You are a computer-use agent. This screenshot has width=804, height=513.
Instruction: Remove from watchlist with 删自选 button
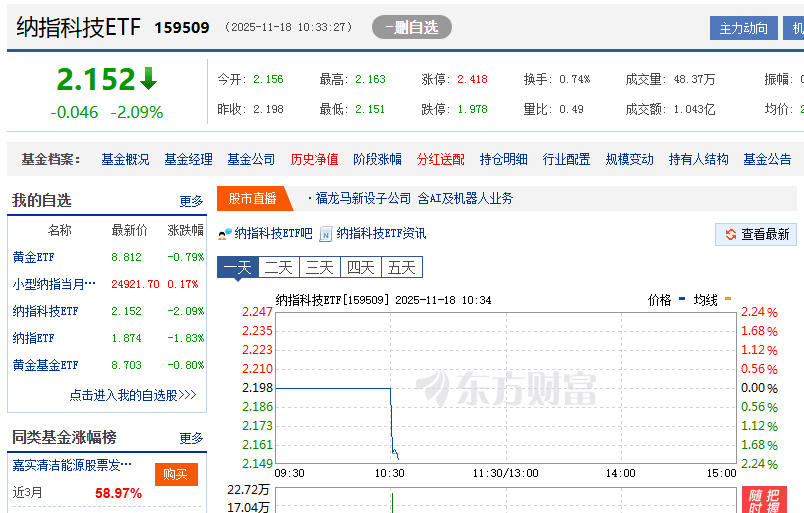[412, 27]
